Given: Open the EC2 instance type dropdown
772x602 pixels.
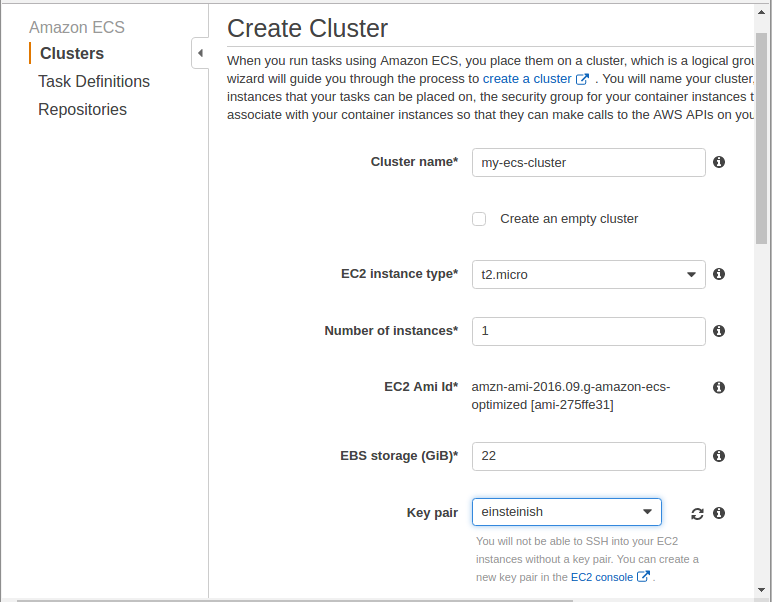Looking at the screenshot, I should 588,274.
